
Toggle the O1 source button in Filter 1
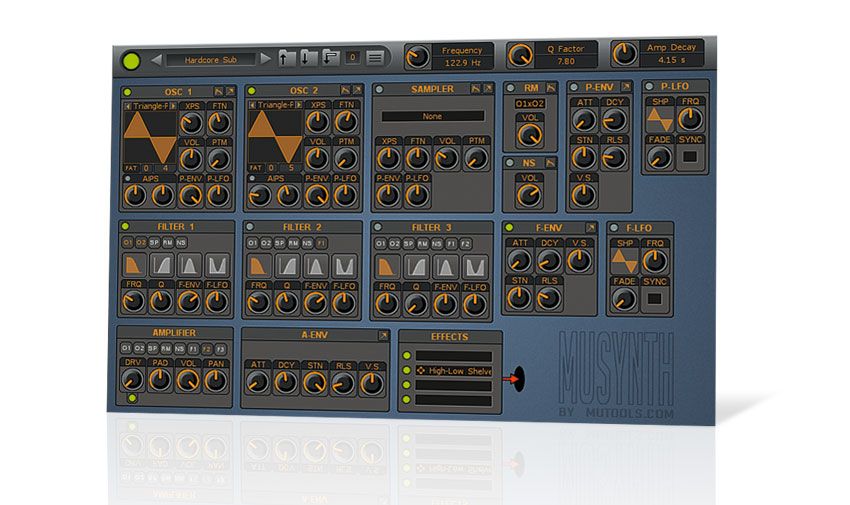127,243
